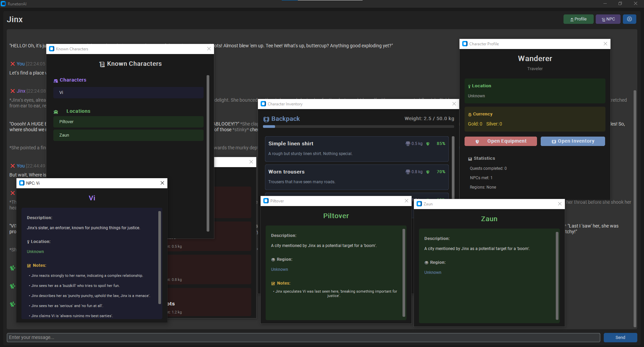This screenshot has height=347, width=644.
Task: Click the Known Characters window scrollbar
Action: pyautogui.click(x=208, y=153)
